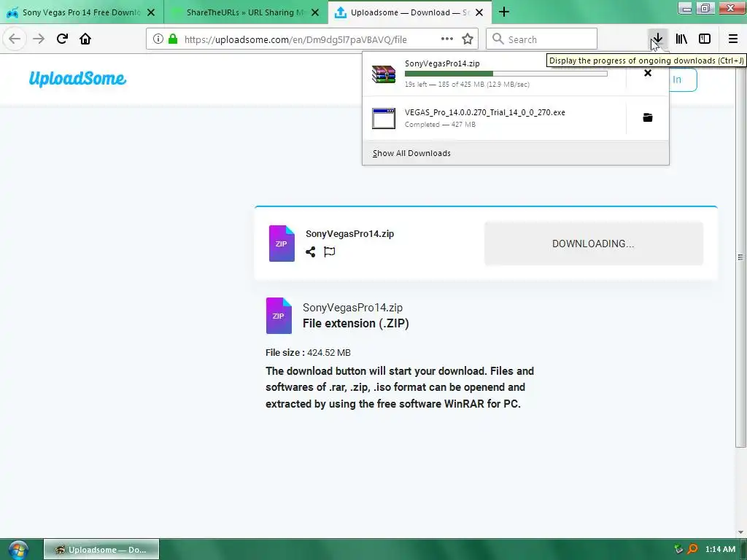Click the downloads arrow toolbar button
The width and height of the screenshot is (747, 560).
657,39
